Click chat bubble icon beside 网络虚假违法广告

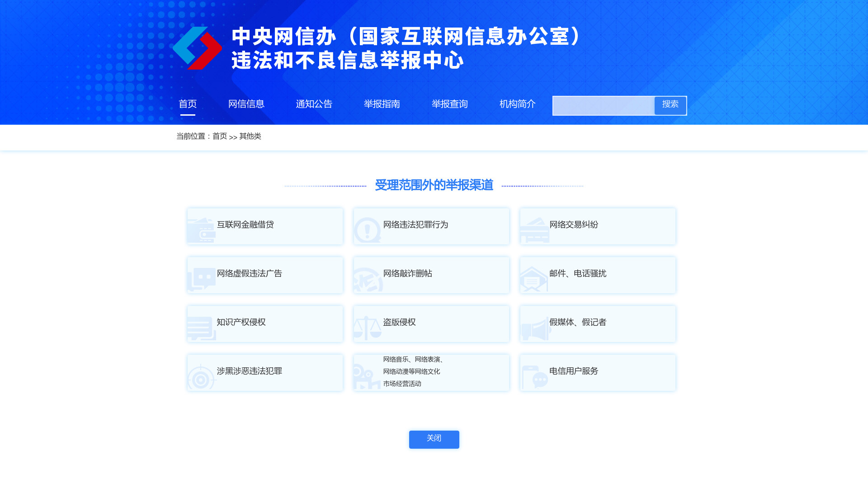point(202,279)
